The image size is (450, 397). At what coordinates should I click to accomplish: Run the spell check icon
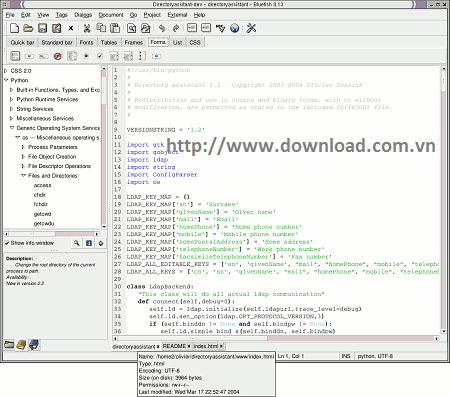pos(220,28)
